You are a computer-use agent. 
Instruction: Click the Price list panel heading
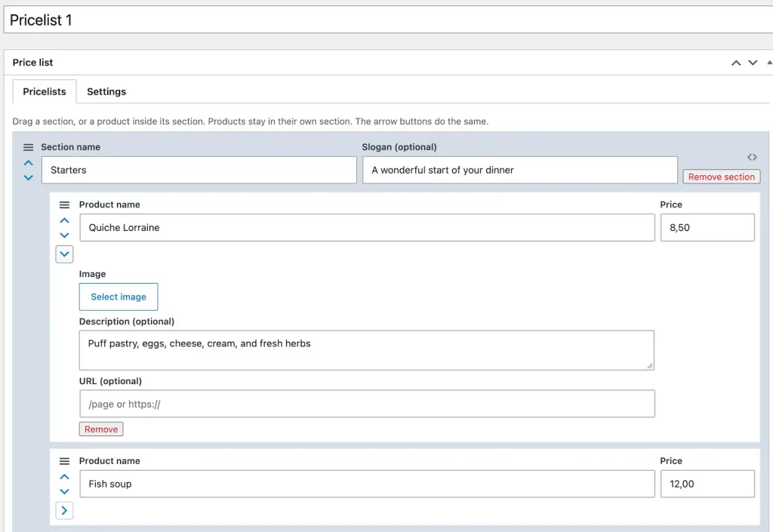(32, 63)
